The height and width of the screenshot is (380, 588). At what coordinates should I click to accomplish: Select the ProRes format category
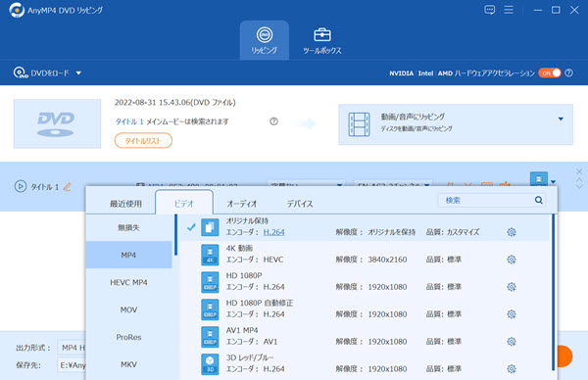tap(128, 337)
